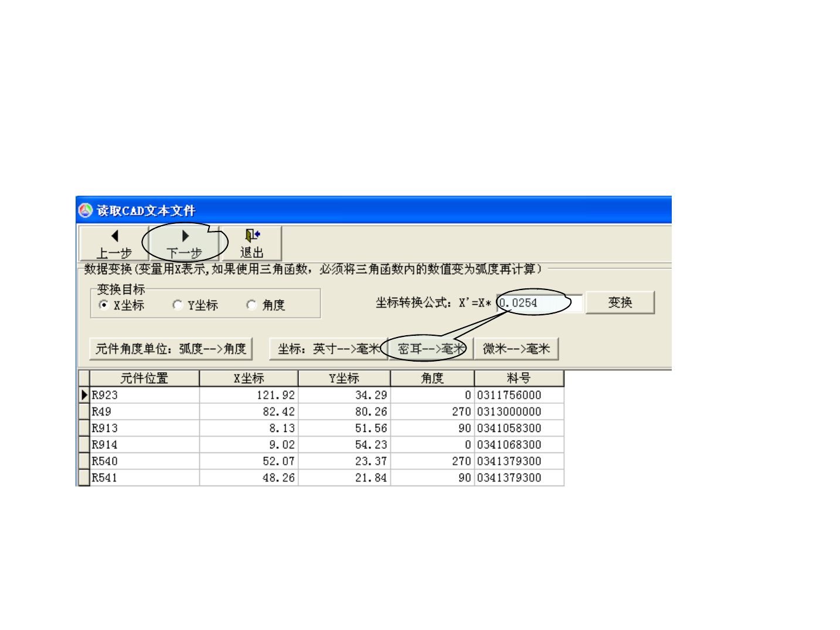Click X value 52.07
The width and height of the screenshot is (840, 630).
[249, 461]
